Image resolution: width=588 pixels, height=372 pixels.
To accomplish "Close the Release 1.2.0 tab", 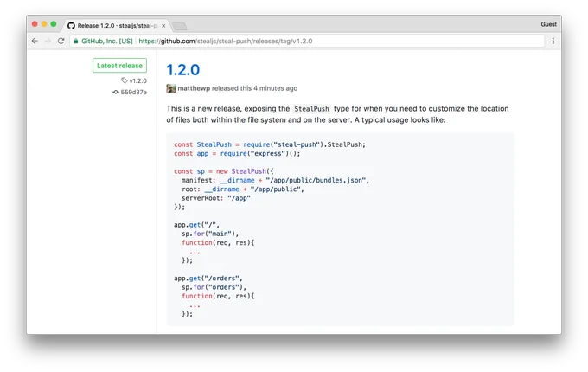I will 163,26.
